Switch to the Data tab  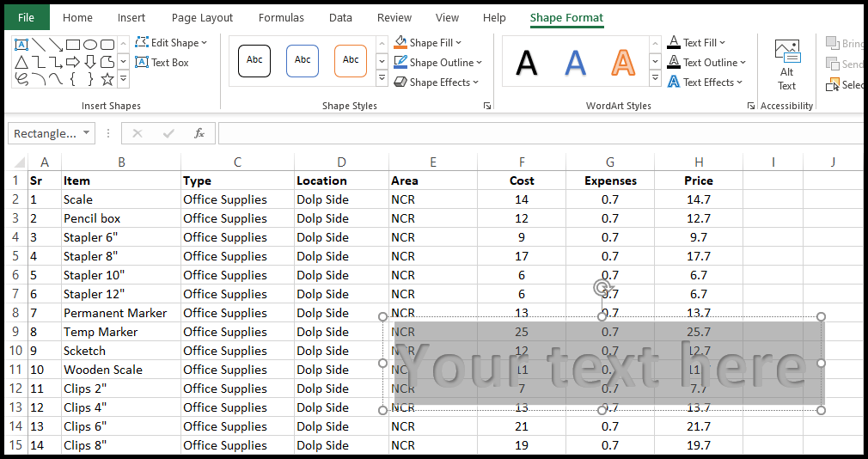[x=340, y=18]
